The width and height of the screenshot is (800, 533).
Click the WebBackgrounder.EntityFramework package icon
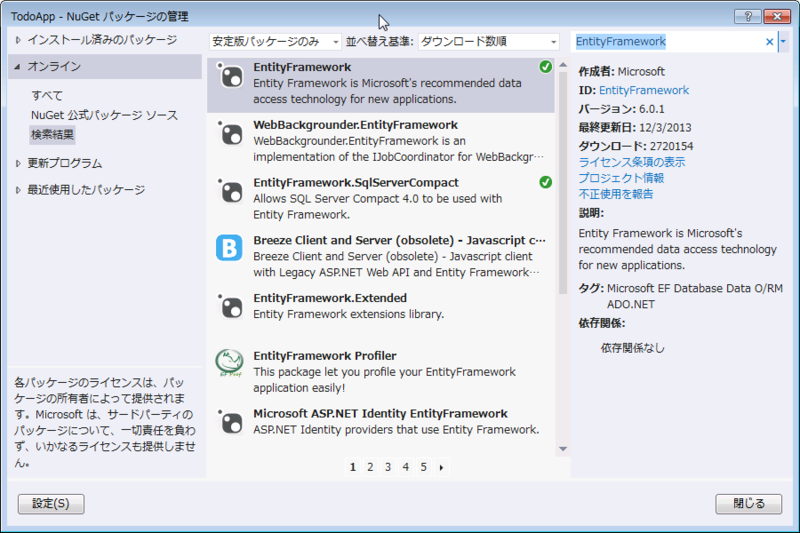click(x=230, y=134)
